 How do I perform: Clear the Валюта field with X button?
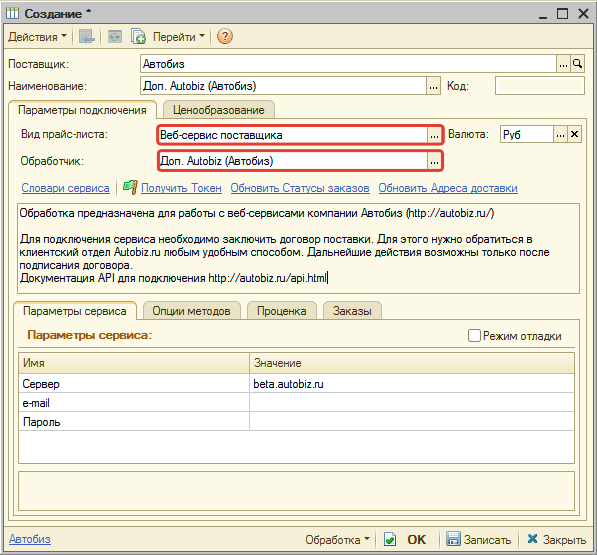[x=575, y=134]
